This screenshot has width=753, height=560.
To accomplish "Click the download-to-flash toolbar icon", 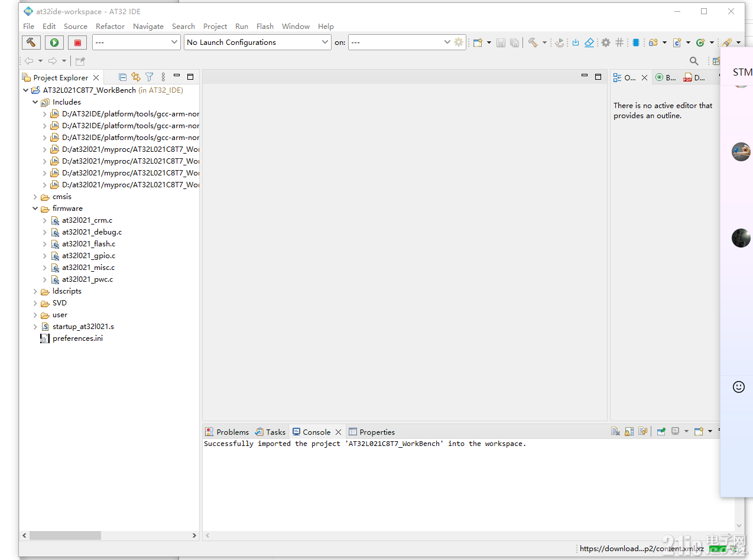I will [576, 43].
